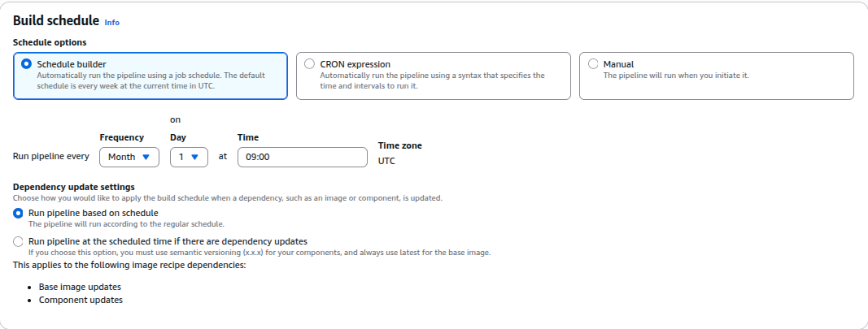Click the Manual card description text
This screenshot has height=329, width=868.
[x=675, y=76]
